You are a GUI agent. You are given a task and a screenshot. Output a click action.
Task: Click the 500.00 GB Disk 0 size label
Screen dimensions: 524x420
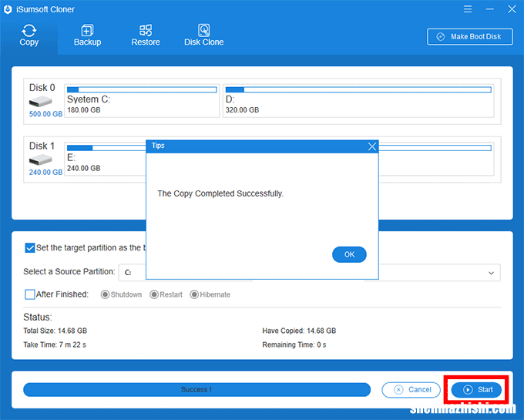pos(45,114)
